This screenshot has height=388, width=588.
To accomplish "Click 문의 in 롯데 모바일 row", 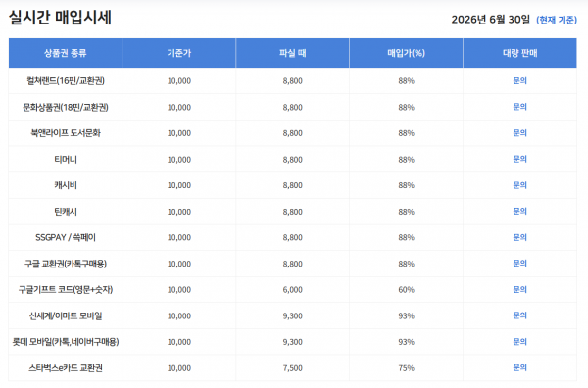I will [519, 342].
